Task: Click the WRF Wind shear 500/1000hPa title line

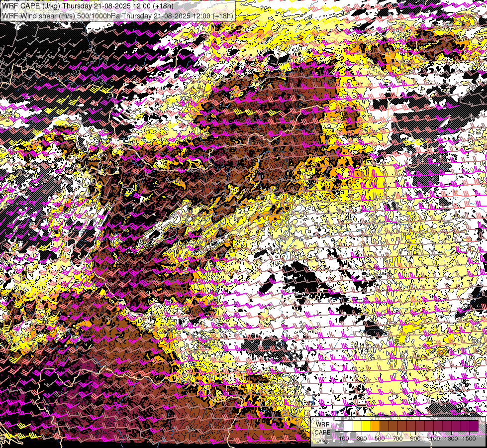Action: tap(117, 16)
